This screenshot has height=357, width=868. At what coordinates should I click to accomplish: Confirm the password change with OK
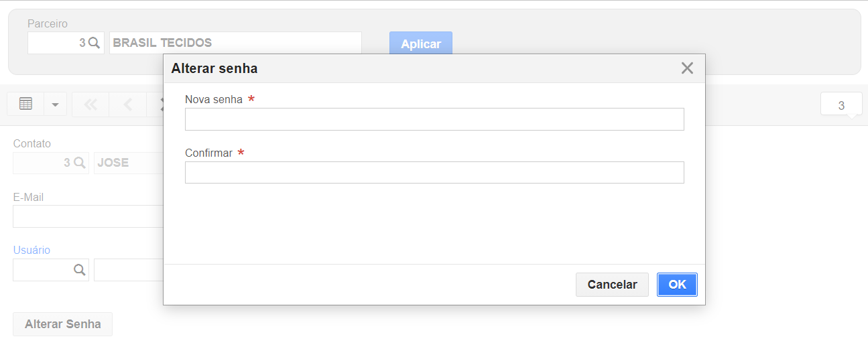point(677,285)
